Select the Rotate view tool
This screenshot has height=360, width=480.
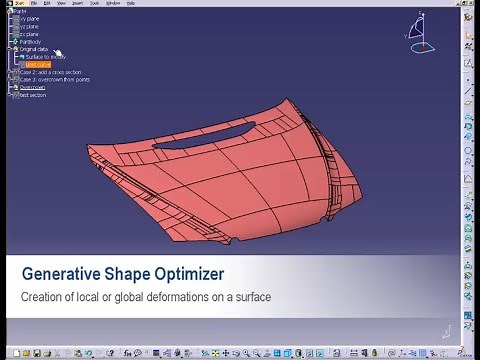[x=236, y=353]
